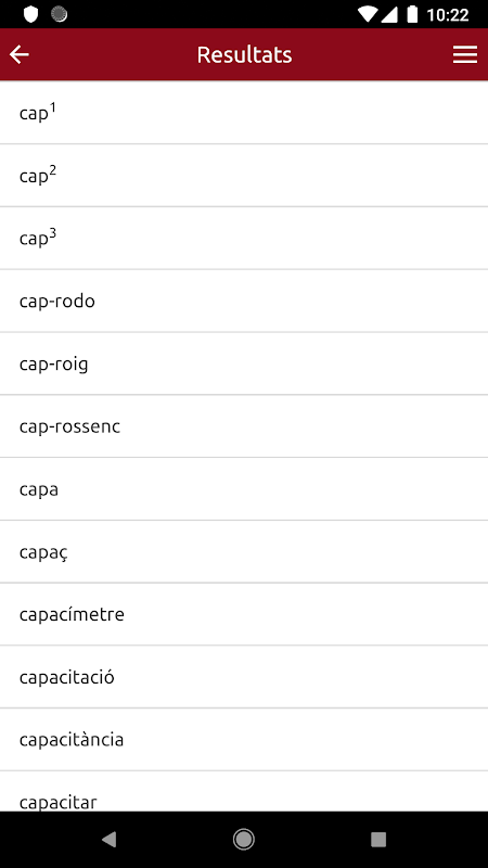
Task: Tap the back arrow in header
Action: coord(19,55)
